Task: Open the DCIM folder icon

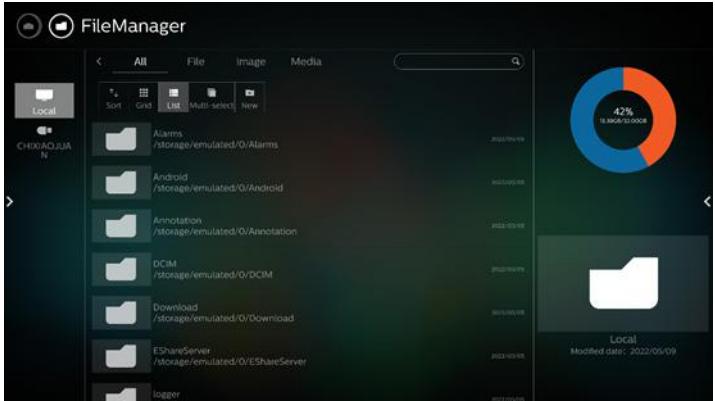Action: click(x=121, y=269)
